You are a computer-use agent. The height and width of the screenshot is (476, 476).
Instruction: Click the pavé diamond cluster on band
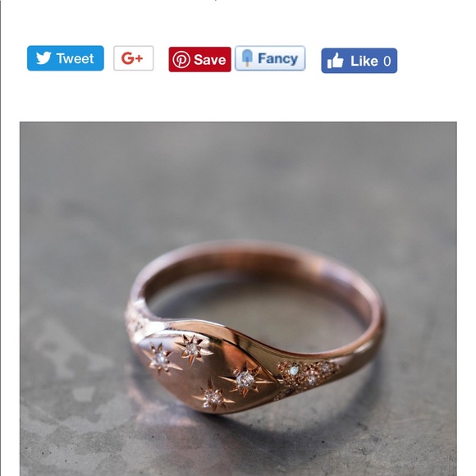pyautogui.click(x=307, y=375)
